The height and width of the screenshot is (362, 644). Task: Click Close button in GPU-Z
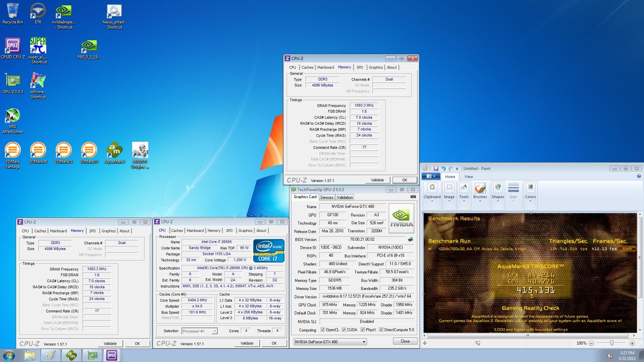[405, 341]
